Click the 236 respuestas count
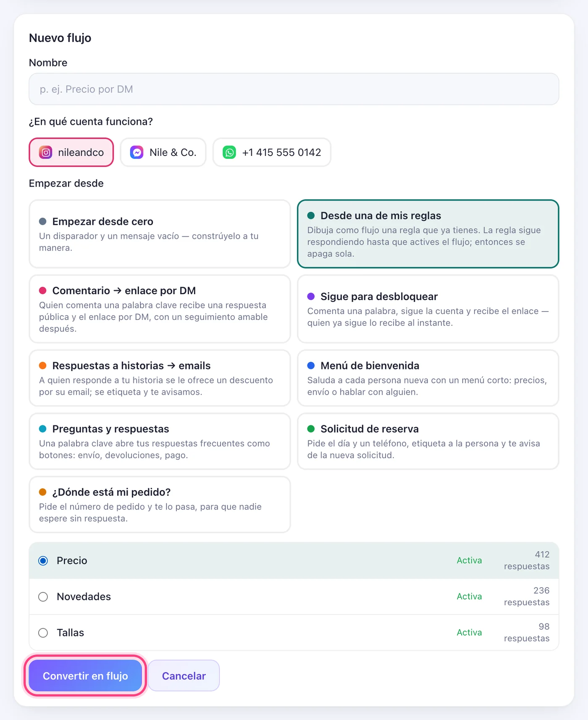This screenshot has height=720, width=588. point(527,596)
